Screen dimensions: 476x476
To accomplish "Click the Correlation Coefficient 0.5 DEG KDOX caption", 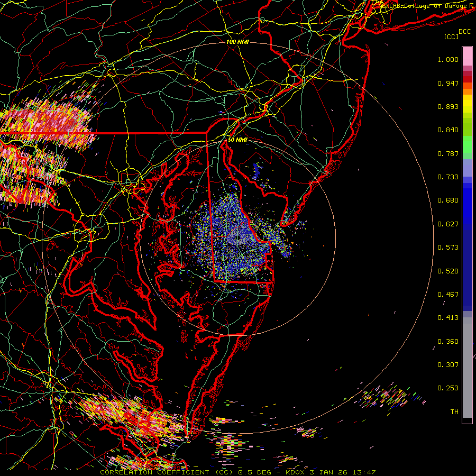I will (237, 472).
